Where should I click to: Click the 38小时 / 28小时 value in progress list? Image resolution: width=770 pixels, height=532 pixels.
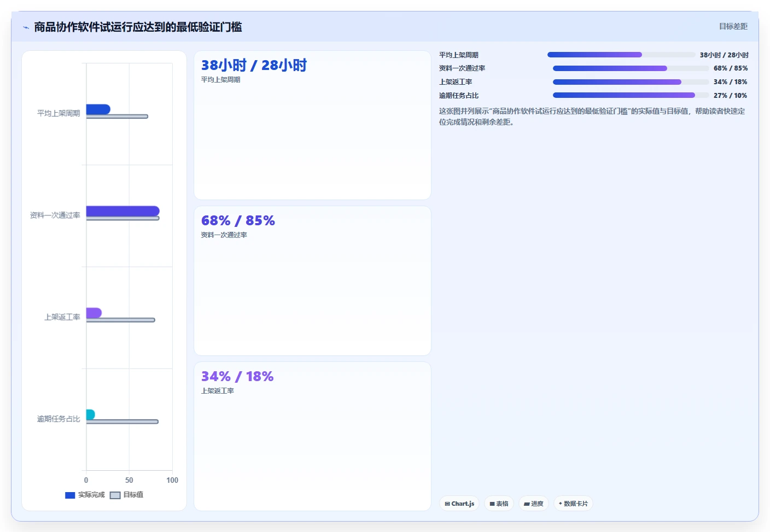click(x=724, y=55)
